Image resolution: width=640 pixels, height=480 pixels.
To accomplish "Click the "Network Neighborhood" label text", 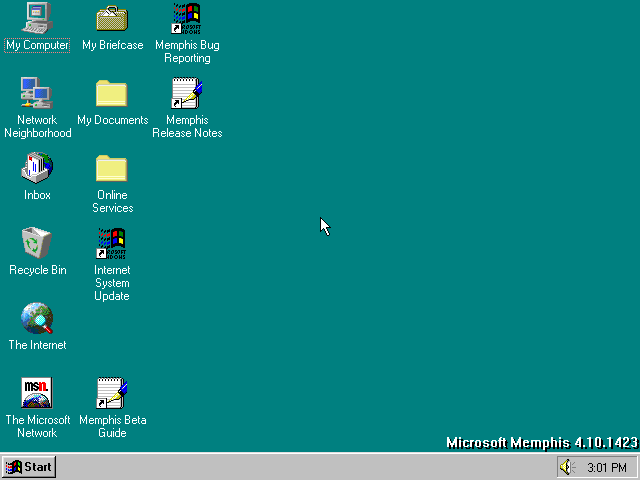I will [x=38, y=127].
